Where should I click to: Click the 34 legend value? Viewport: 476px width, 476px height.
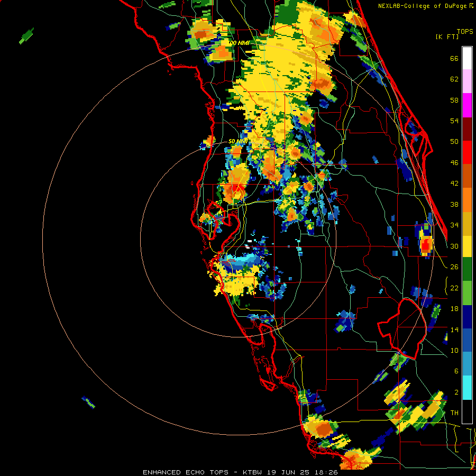454,225
